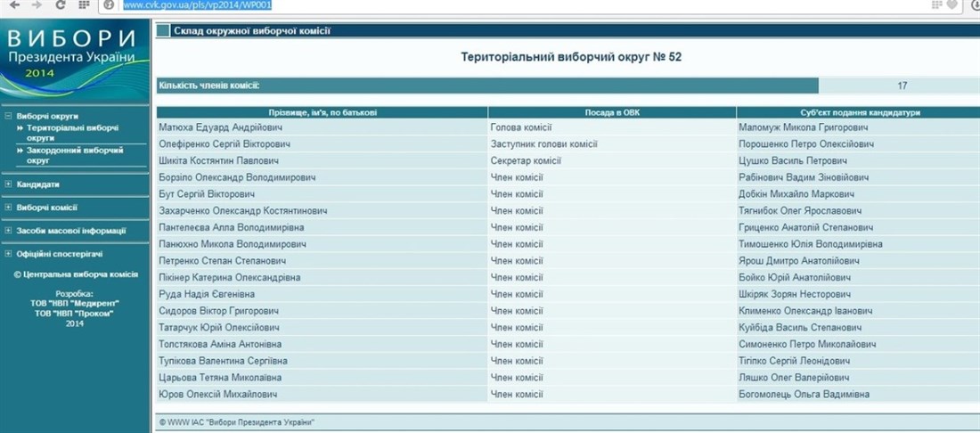The height and width of the screenshot is (433, 980).
Task: Expand Засоби масової інформації section
Action: coord(8,231)
